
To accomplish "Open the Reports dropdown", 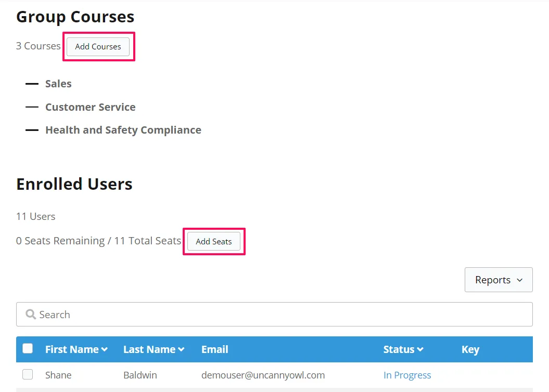I will 498,280.
